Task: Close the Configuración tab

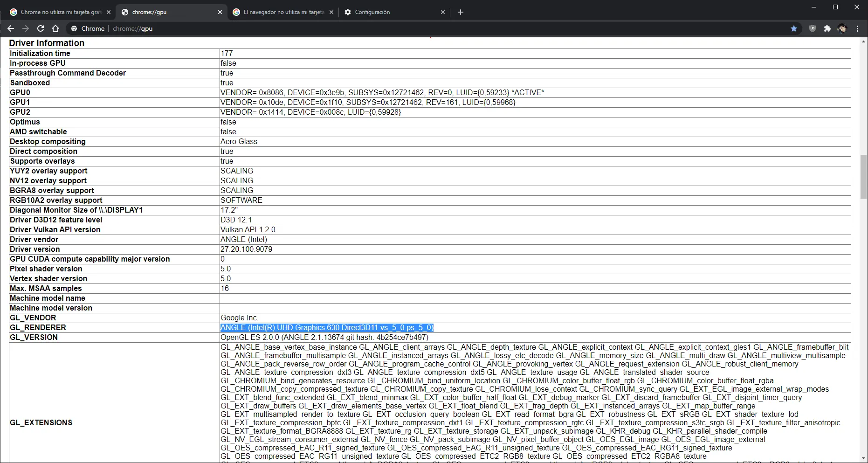Action: tap(443, 12)
